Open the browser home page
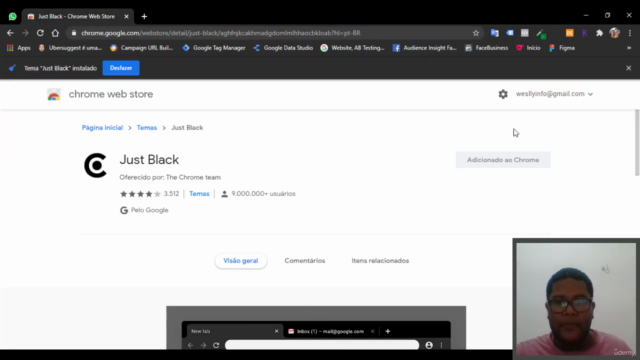The image size is (640, 360). point(55,33)
